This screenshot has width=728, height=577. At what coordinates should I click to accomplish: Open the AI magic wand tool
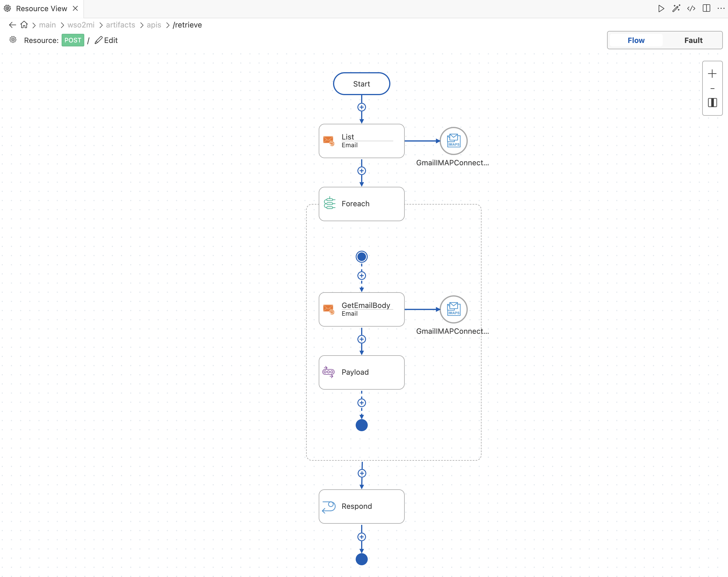click(676, 8)
